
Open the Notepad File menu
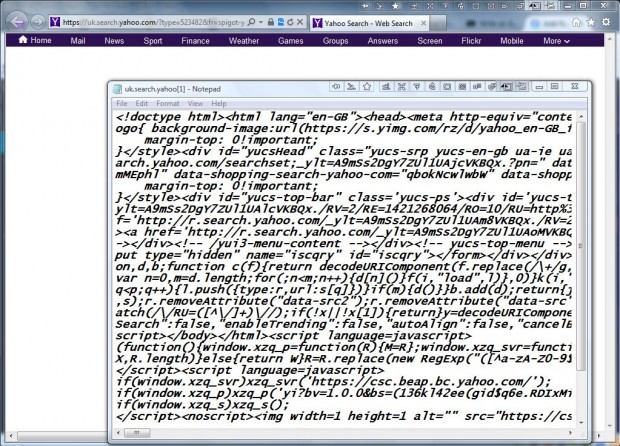(x=122, y=104)
